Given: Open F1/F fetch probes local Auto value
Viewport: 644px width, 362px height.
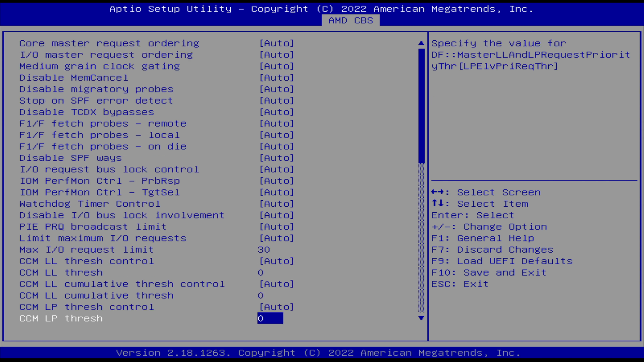Looking at the screenshot, I should 277,135.
